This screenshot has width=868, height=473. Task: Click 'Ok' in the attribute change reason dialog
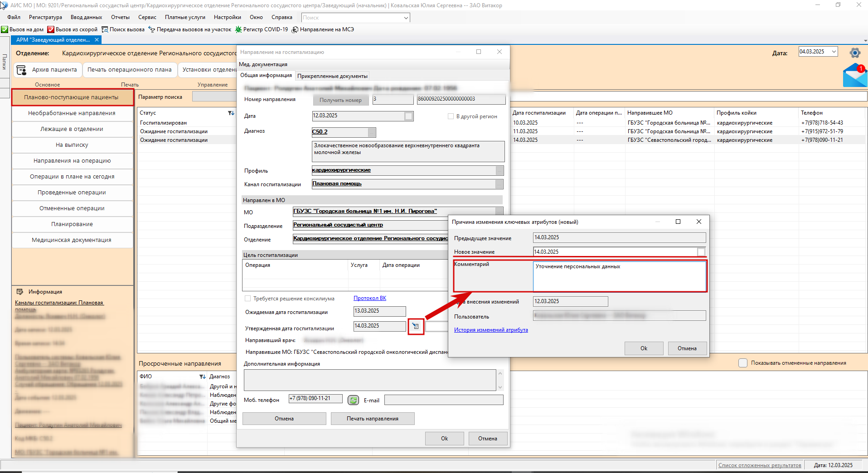point(644,348)
